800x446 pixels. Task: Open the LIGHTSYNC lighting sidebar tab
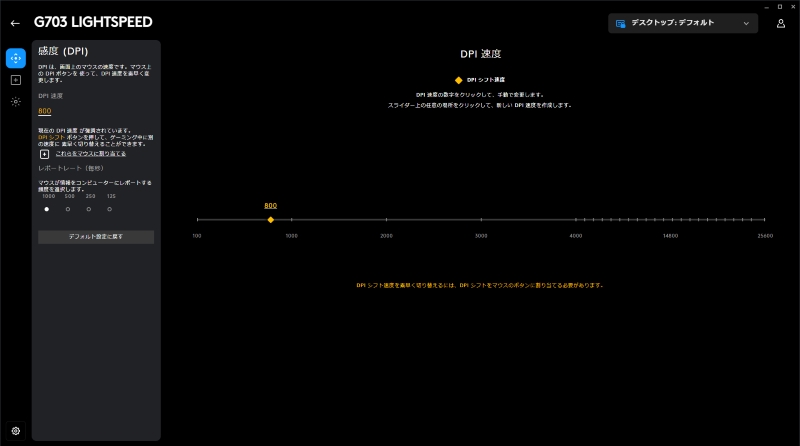click(16, 102)
